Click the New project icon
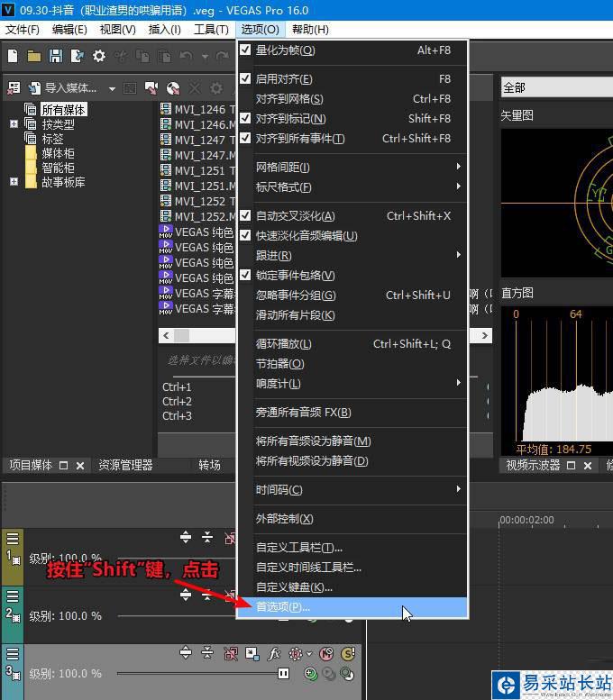Viewport: 613px width, 700px height. point(13,56)
